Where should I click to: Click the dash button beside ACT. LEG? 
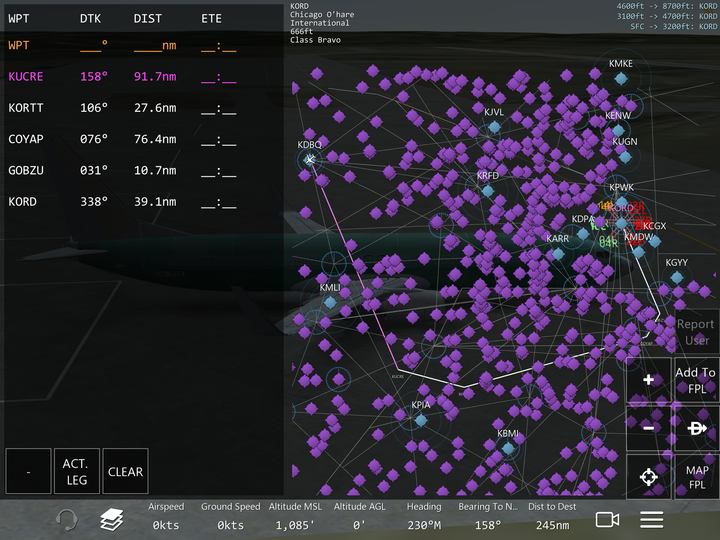click(x=28, y=471)
